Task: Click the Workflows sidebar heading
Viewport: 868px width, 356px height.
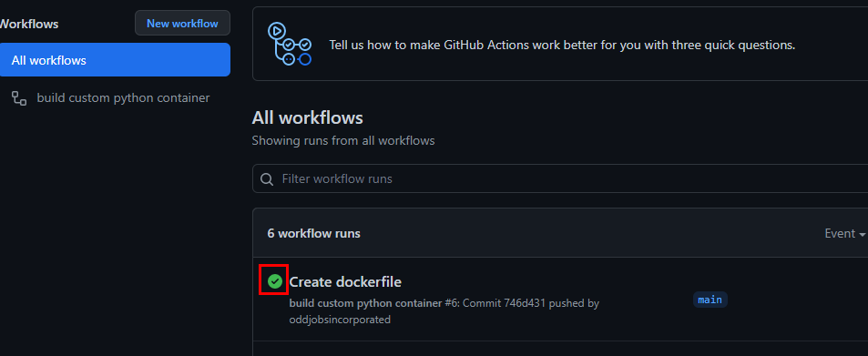Action: coord(29,24)
